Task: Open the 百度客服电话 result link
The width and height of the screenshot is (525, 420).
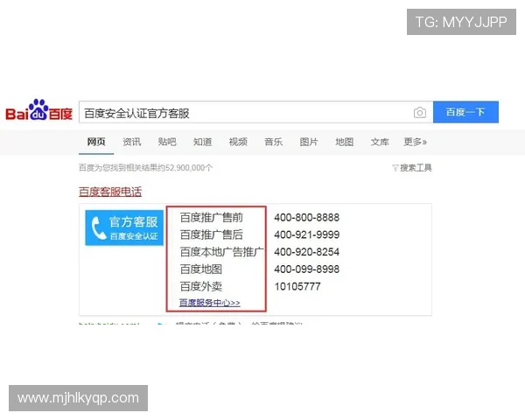Action: click(x=110, y=192)
